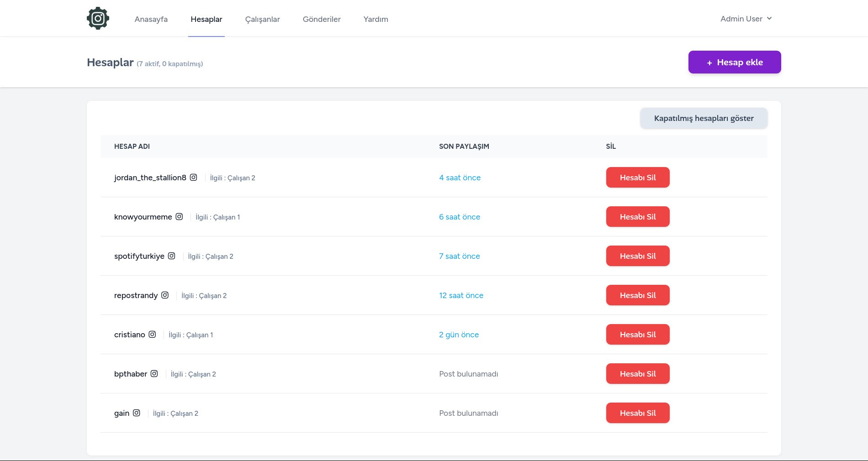Click the 7 aktif, 0 kapatılmış count
This screenshot has width=868, height=461.
click(x=170, y=64)
